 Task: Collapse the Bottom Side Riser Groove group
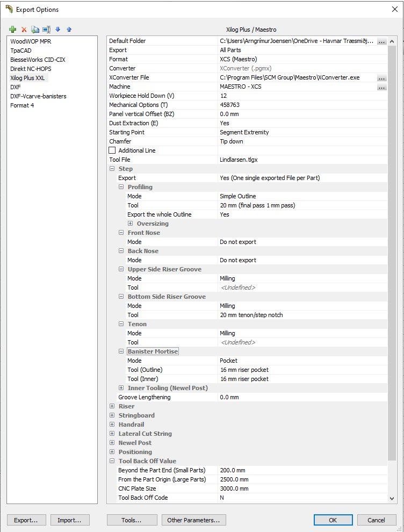point(121,297)
